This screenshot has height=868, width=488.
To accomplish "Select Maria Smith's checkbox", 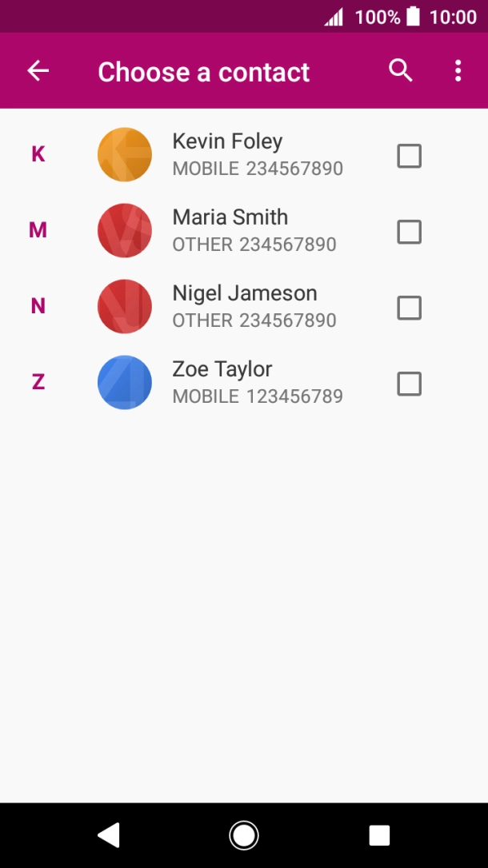I will click(x=409, y=232).
